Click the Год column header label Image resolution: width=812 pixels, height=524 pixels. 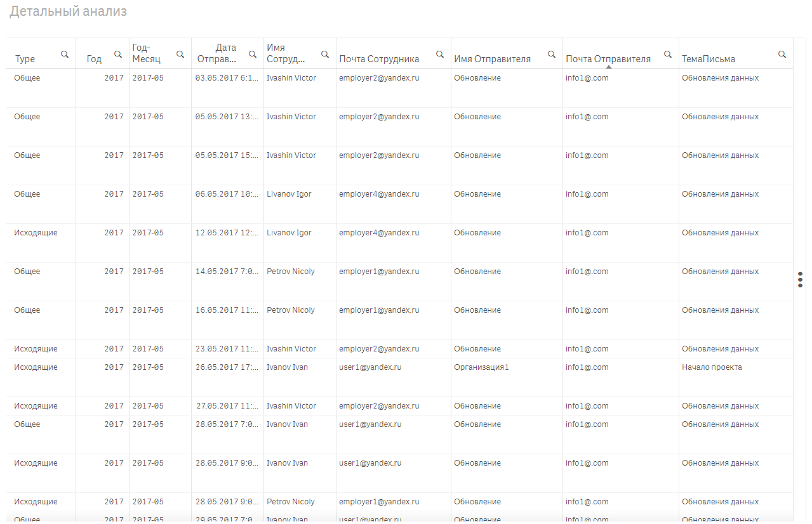(94, 59)
